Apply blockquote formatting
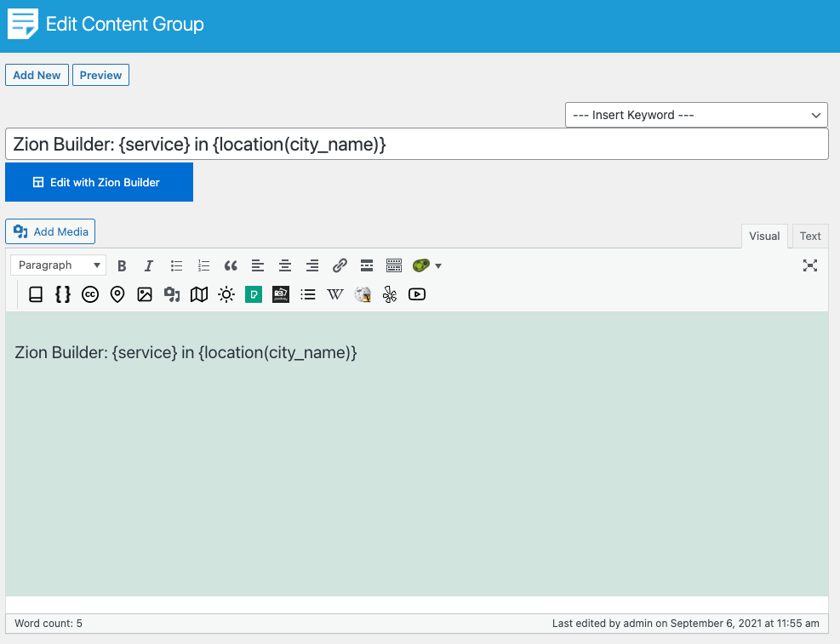This screenshot has height=644, width=840. [x=231, y=265]
